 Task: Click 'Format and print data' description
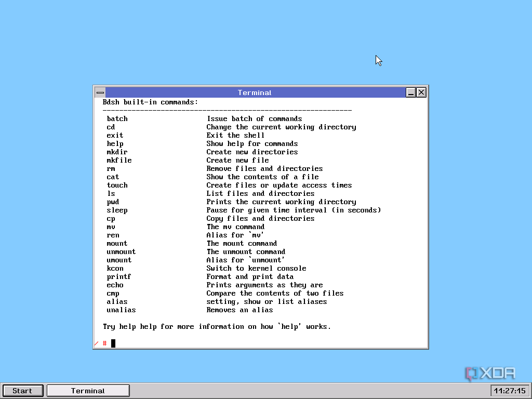[250, 277]
